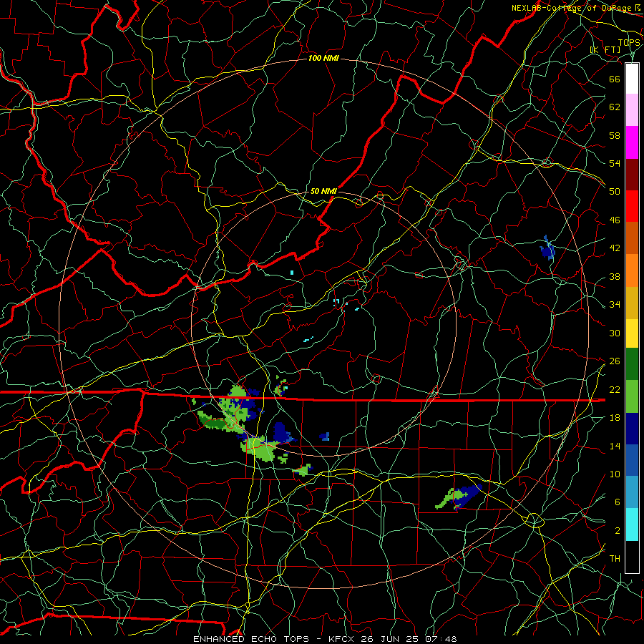This screenshot has height=644, width=644.
Task: Click the '38' legend value
Action: (615, 277)
